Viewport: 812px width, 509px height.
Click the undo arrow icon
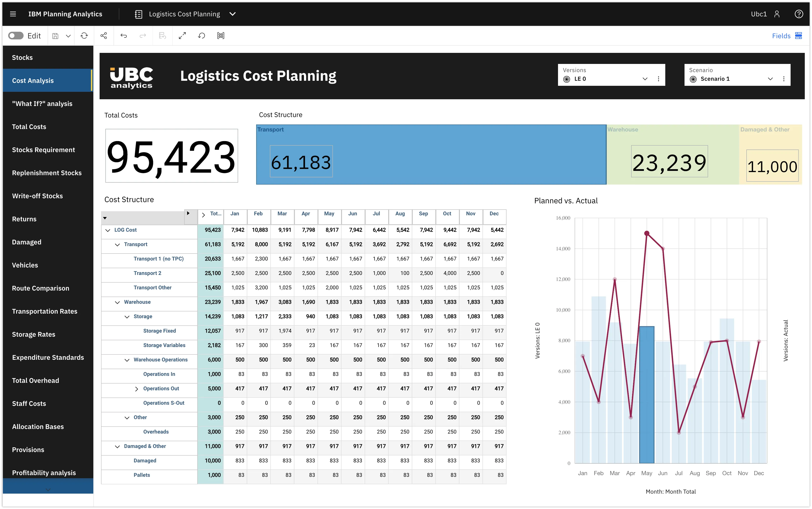124,36
